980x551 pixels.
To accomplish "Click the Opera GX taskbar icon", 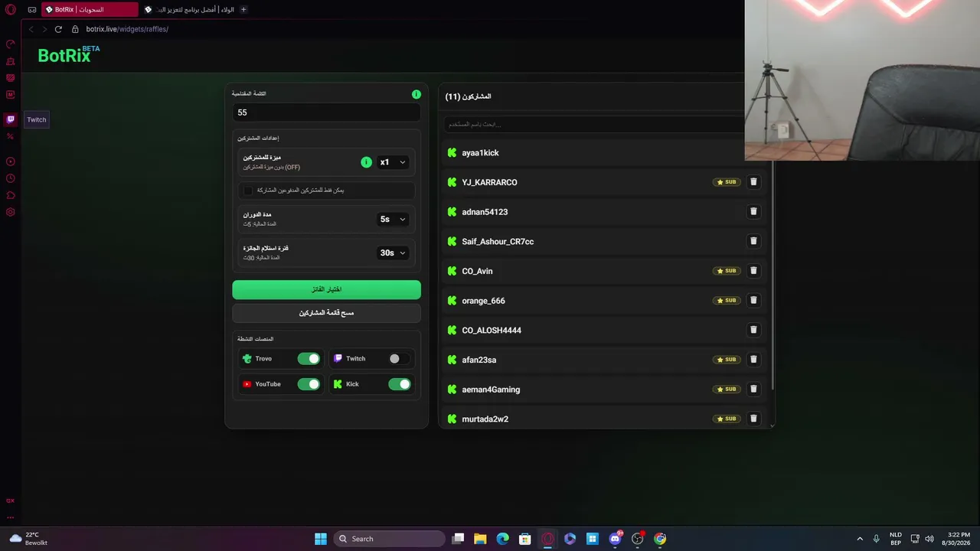I will tap(547, 539).
